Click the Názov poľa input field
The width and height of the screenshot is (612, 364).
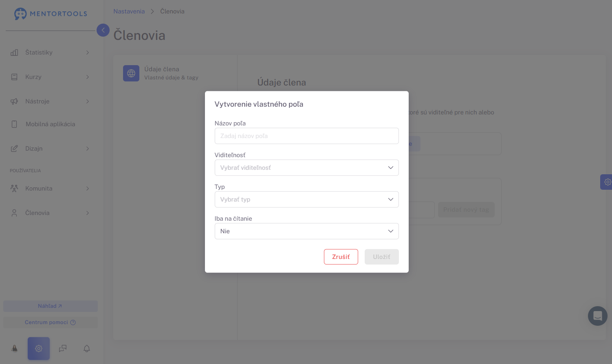coord(306,136)
